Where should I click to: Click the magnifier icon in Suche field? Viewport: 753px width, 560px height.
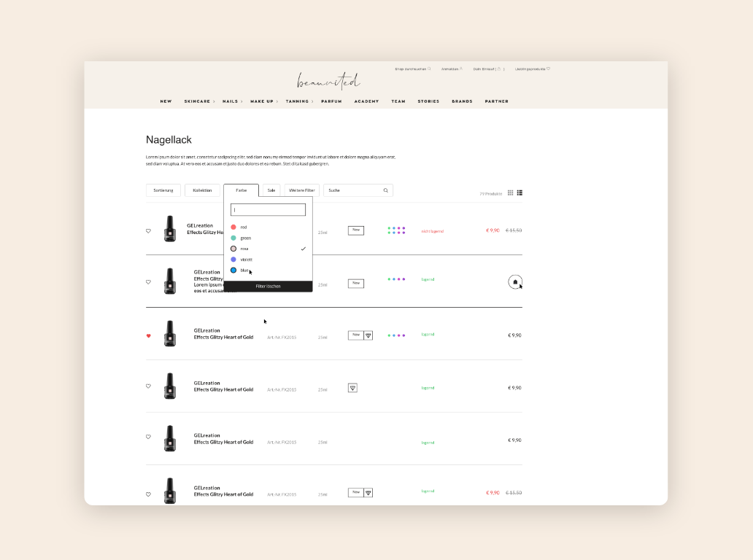tap(386, 190)
